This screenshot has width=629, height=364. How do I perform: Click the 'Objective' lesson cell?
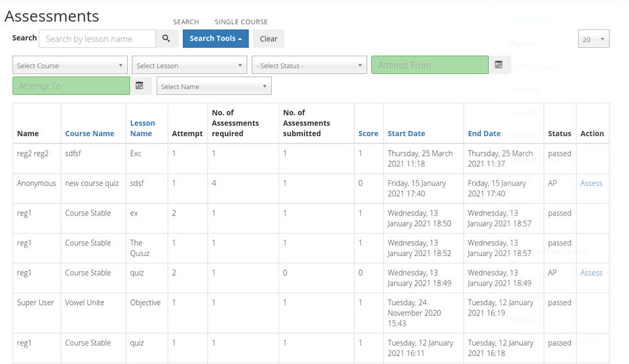(145, 302)
